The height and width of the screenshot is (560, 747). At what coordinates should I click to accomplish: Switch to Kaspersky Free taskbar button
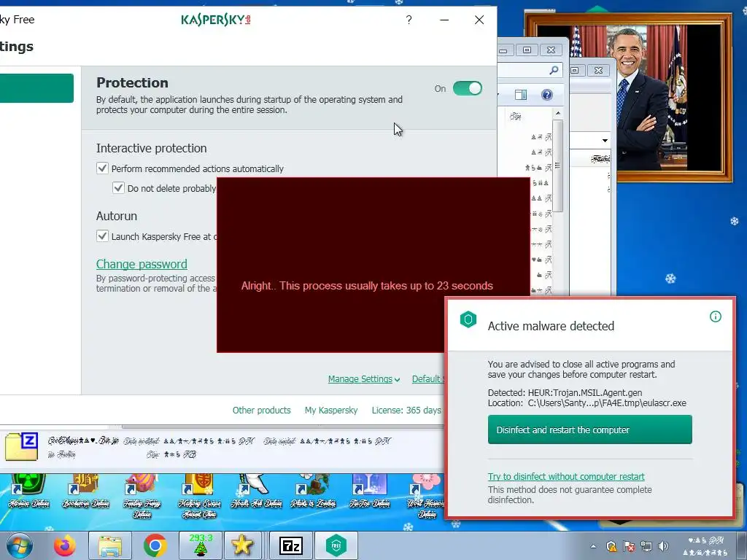pos(336,545)
